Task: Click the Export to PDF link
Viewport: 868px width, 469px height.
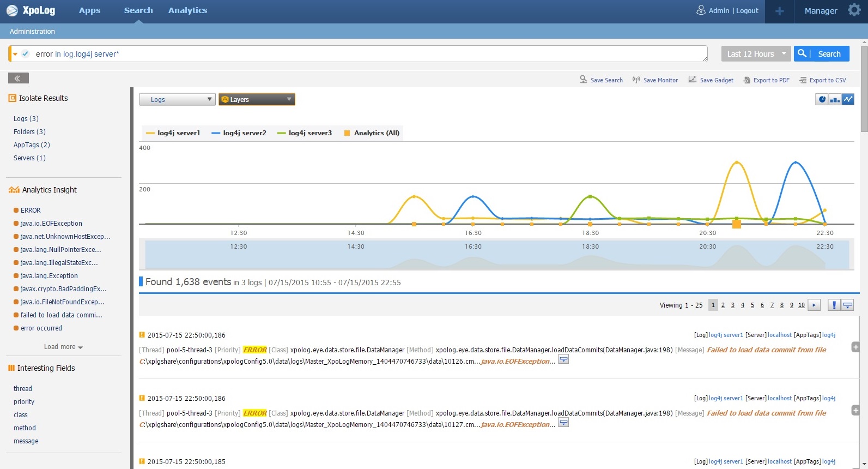Action: pos(770,80)
